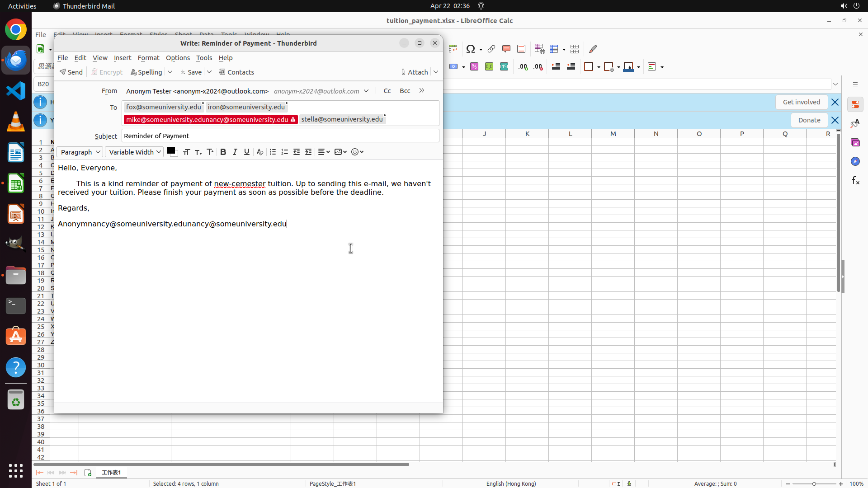868x488 pixels.
Task: Toggle italic text formatting
Action: pyautogui.click(x=235, y=152)
